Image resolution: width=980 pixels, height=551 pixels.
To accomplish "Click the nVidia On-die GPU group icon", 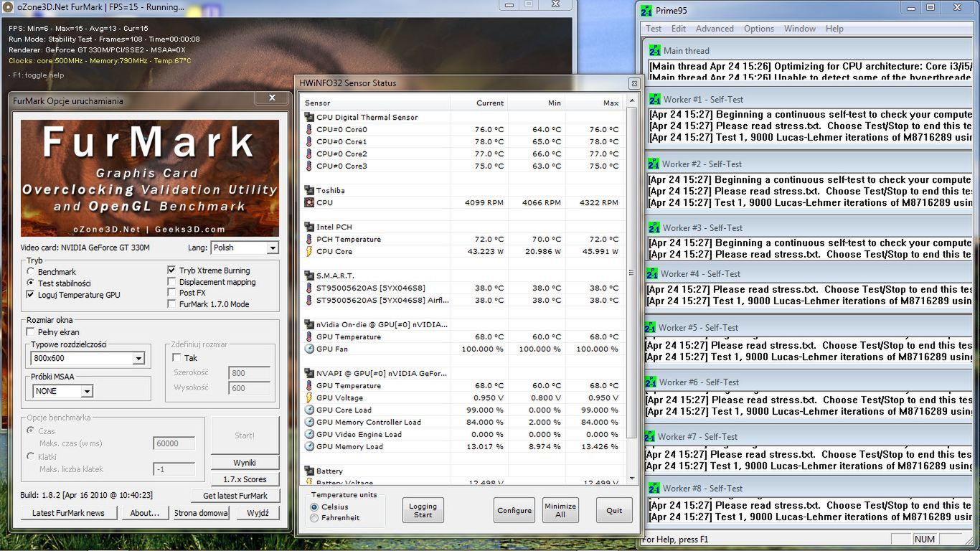I will pyautogui.click(x=309, y=324).
